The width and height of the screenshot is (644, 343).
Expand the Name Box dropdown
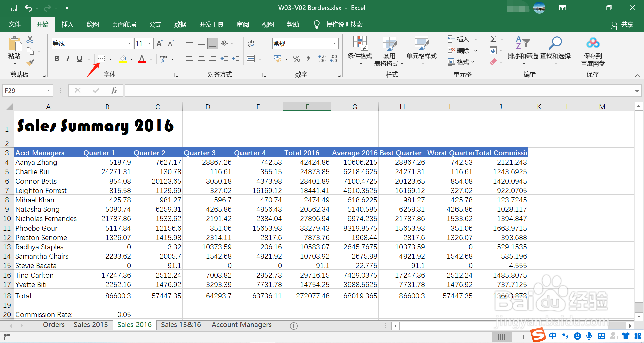[x=48, y=91]
